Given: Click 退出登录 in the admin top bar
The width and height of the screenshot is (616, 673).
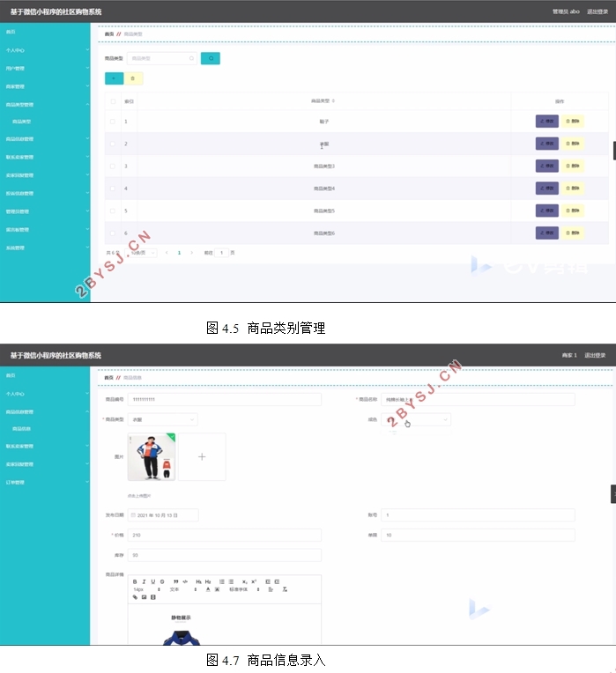Looking at the screenshot, I should (x=597, y=11).
